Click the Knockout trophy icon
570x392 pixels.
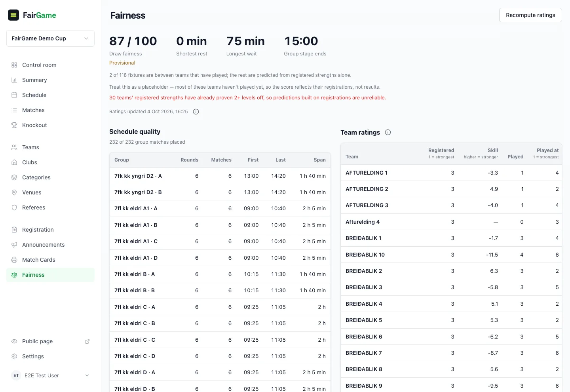[x=14, y=125]
